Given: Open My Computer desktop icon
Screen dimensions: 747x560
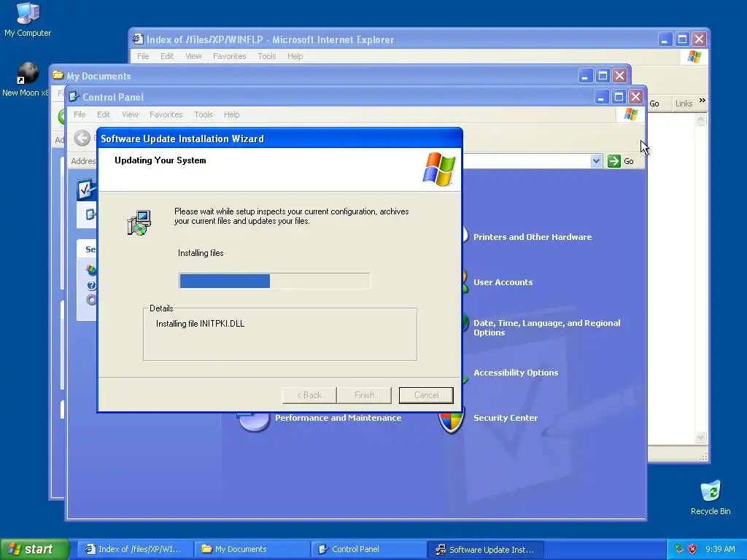Looking at the screenshot, I should (x=28, y=20).
